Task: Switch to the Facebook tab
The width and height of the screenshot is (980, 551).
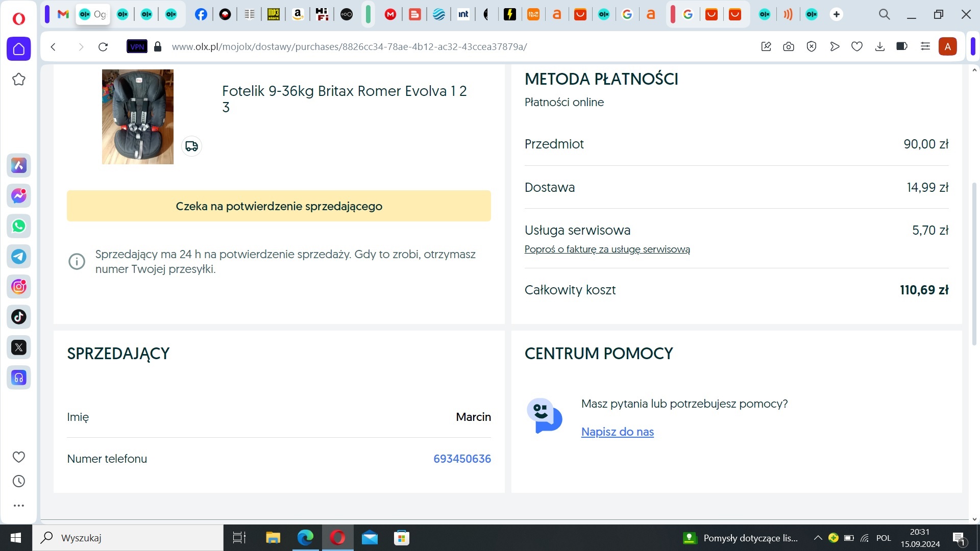Action: coord(201,14)
